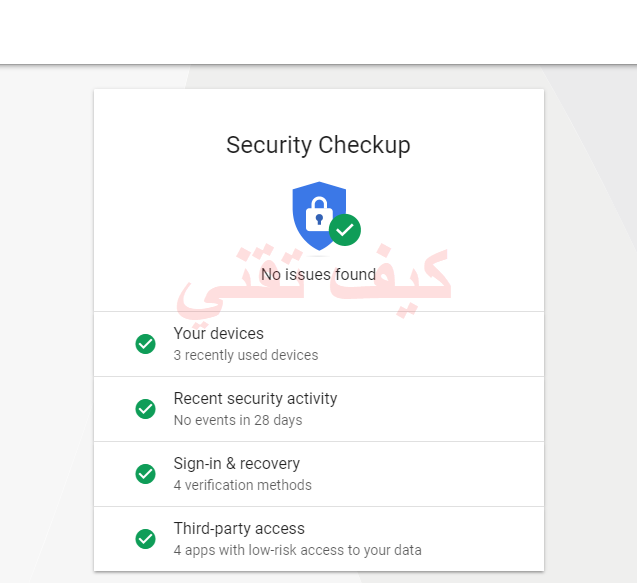View '4 verification methods' details
Screen dimensions: 637x583
[243, 485]
